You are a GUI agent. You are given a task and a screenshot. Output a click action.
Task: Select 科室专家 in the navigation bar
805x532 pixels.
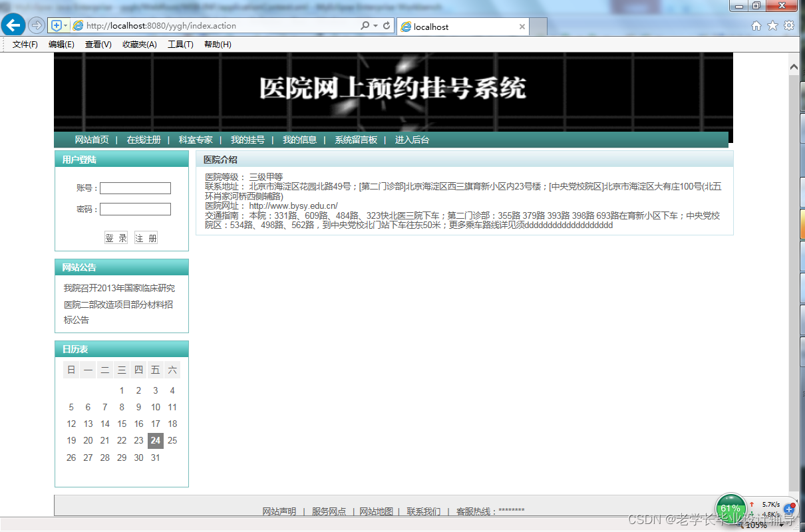click(x=196, y=140)
